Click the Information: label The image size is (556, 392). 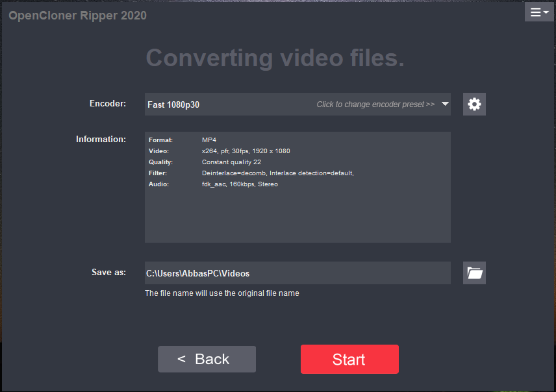tap(101, 139)
